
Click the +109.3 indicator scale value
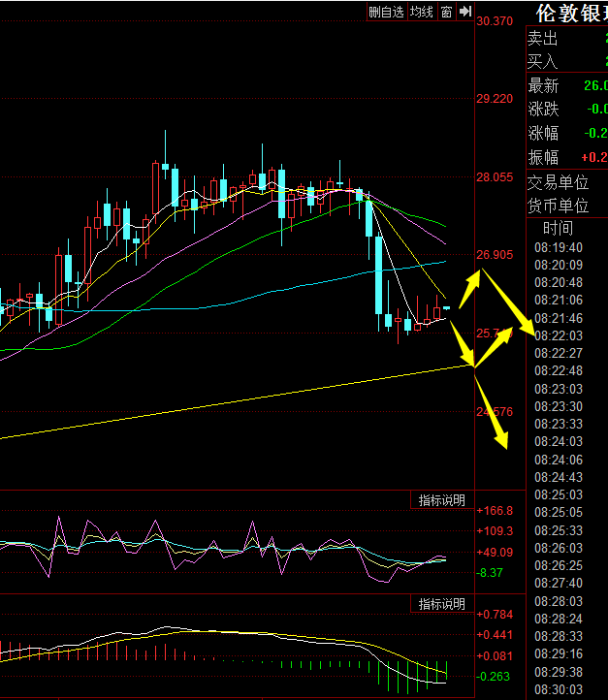tap(496, 531)
